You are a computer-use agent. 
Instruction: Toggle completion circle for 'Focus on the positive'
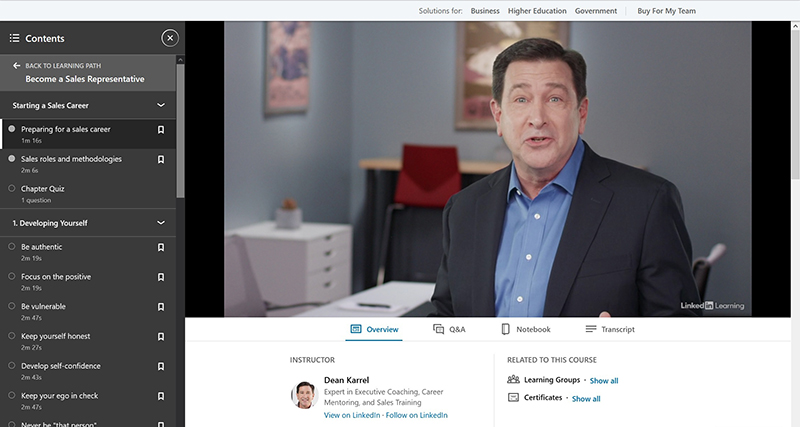point(12,276)
